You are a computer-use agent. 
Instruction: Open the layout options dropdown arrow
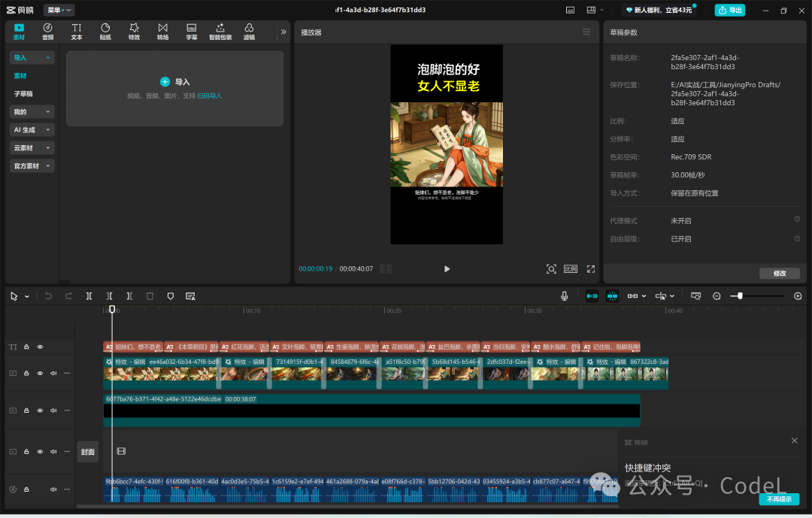coord(601,10)
